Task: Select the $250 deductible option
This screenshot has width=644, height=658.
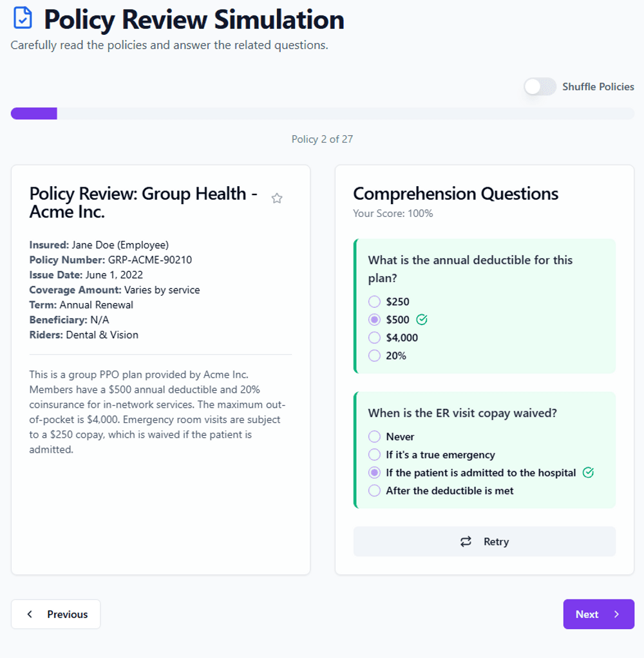Action: click(375, 301)
